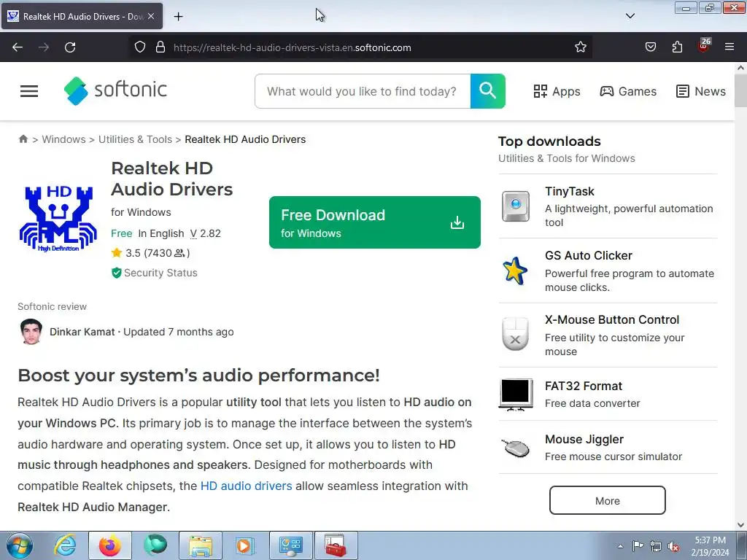Close the Realtek HD Audio Drivers tab

(150, 16)
